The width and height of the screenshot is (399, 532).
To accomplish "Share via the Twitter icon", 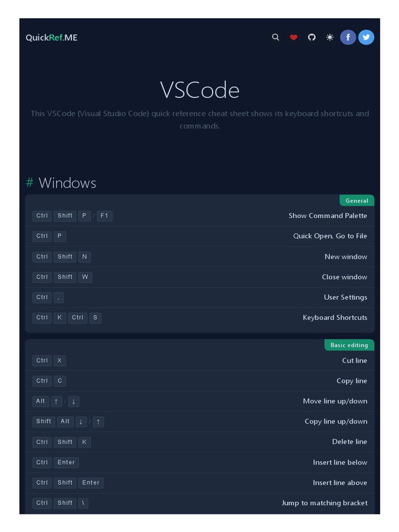I will [x=366, y=37].
